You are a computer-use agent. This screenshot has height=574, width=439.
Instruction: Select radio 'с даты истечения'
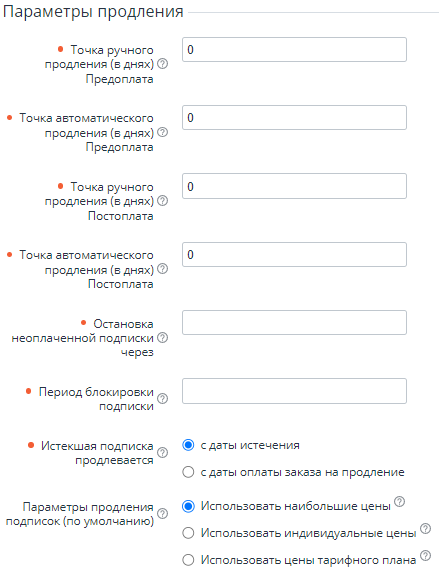188,445
